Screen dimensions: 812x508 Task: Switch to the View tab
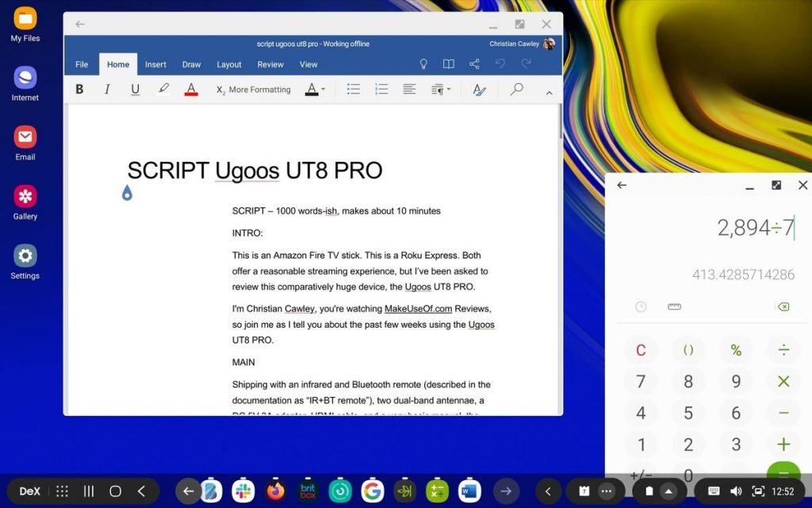pos(308,64)
